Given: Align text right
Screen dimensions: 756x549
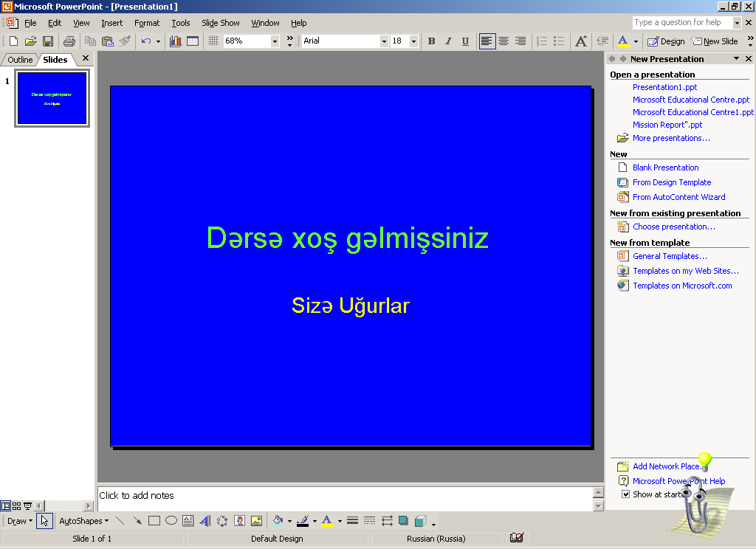Looking at the screenshot, I should 520,41.
